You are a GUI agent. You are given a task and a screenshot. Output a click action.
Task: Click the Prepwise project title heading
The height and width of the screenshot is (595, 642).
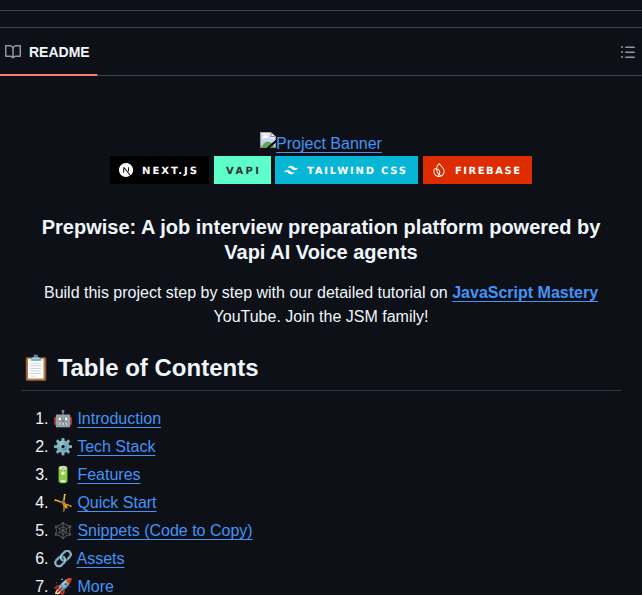click(321, 240)
